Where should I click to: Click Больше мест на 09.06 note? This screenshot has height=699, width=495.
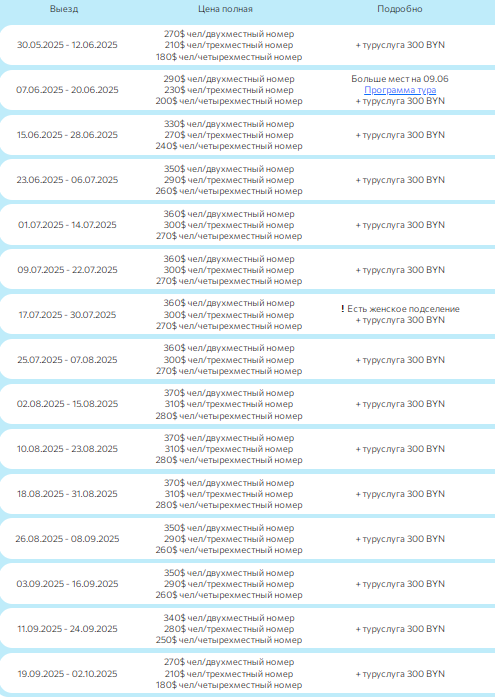400,79
